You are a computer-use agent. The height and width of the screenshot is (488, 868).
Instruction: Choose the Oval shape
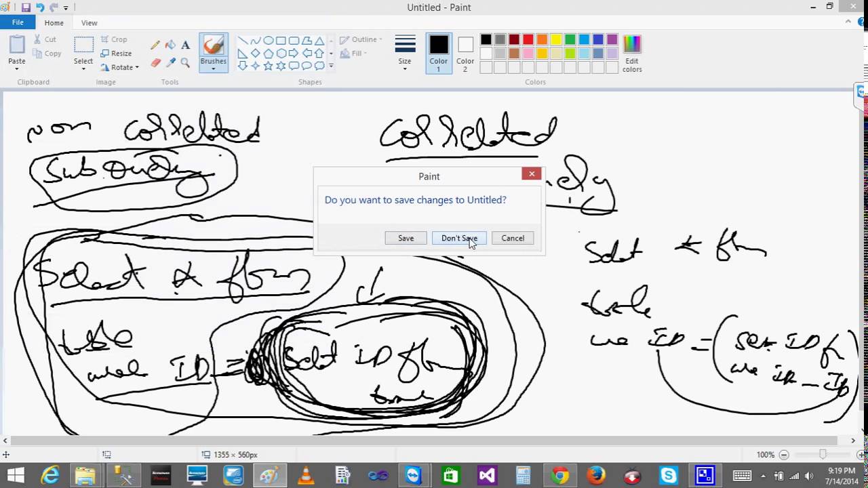click(269, 41)
